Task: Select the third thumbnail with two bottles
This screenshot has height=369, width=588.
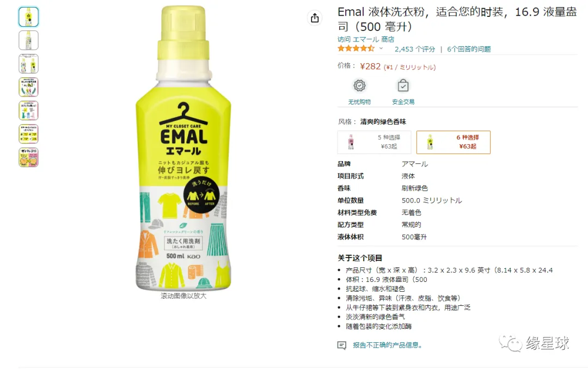Action: pyautogui.click(x=28, y=64)
